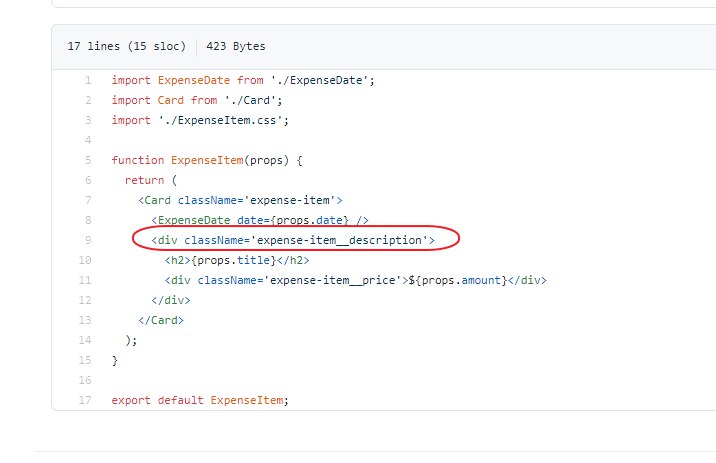Click line number 11 in the gutter
The image size is (716, 463).
coord(86,280)
